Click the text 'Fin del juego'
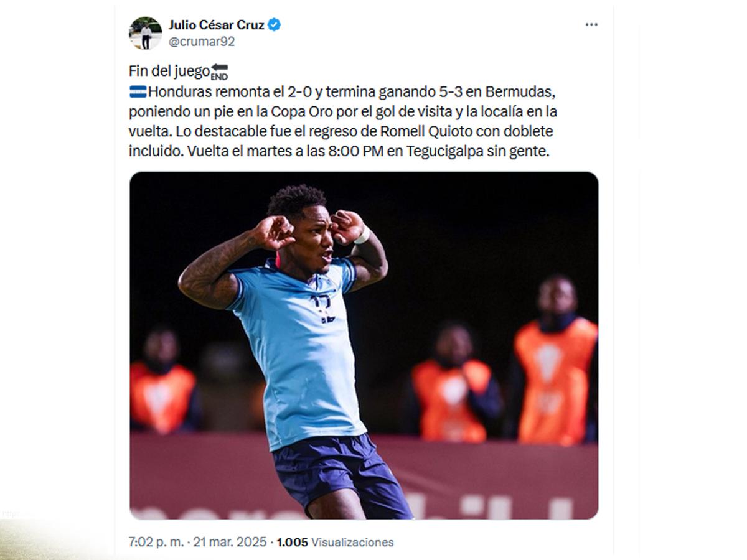The height and width of the screenshot is (560, 747). click(x=169, y=72)
